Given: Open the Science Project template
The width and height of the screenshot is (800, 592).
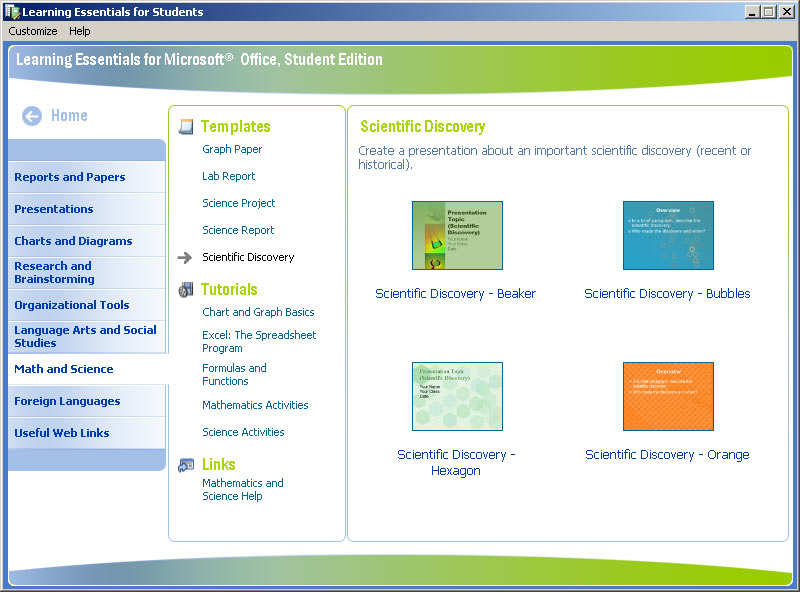Looking at the screenshot, I should 238,203.
